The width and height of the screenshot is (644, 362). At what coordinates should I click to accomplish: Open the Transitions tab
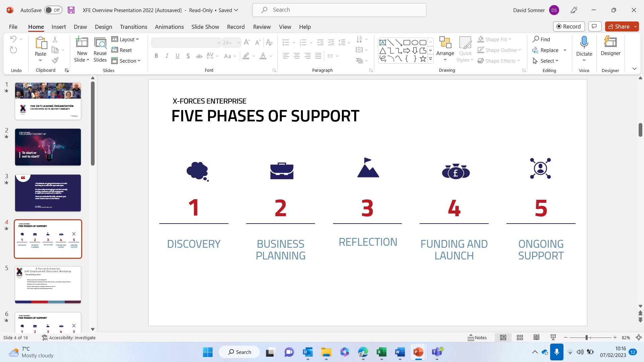[x=133, y=27]
